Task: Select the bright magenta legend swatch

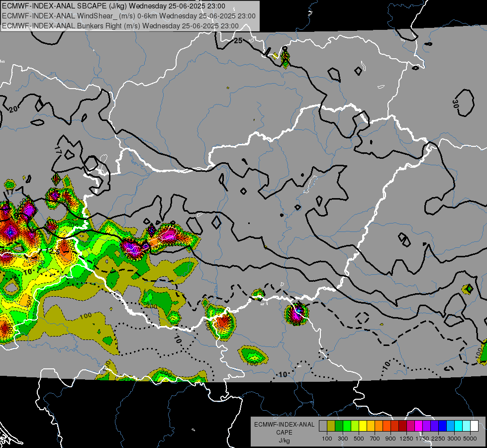Action: tap(418, 426)
